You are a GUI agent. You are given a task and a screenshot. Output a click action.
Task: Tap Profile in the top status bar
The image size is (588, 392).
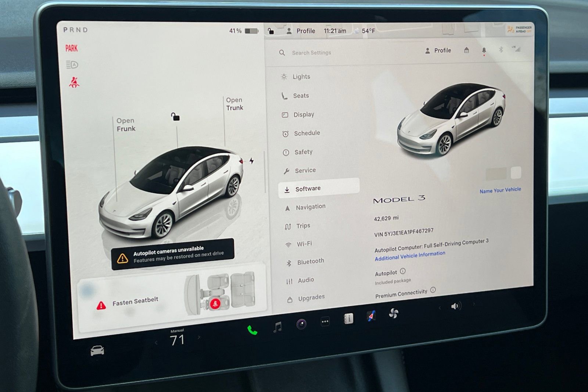point(301,31)
